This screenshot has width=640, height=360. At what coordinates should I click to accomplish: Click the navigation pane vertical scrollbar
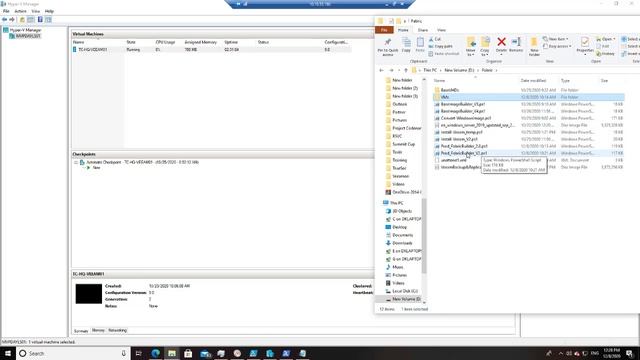pos(424,236)
